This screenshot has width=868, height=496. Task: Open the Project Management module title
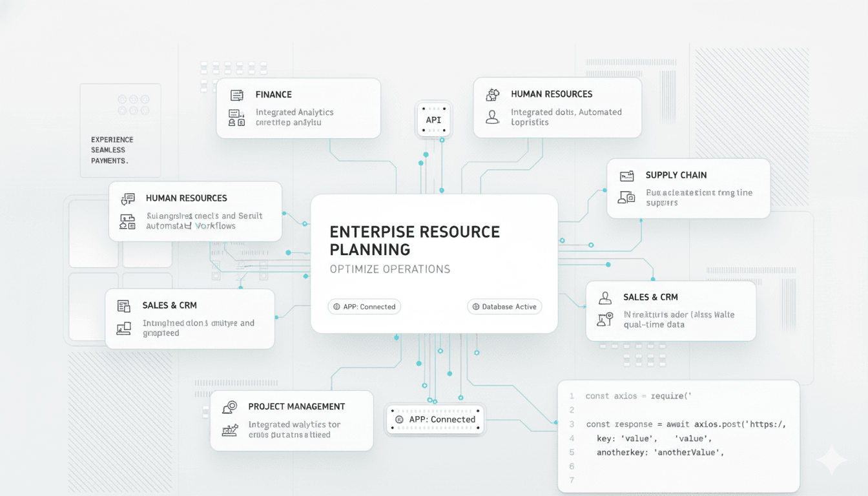[296, 407]
